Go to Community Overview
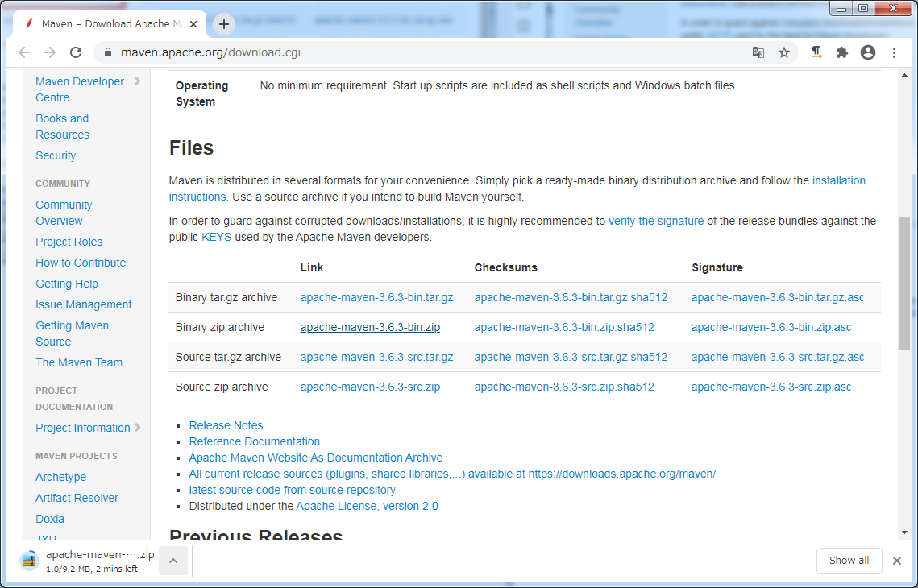The width and height of the screenshot is (918, 588). (64, 213)
